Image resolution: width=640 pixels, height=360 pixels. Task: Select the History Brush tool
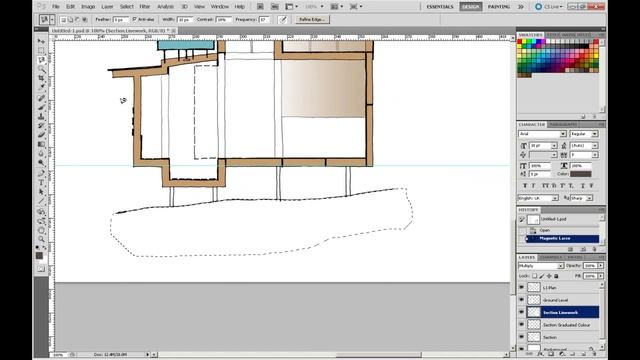coord(41,126)
